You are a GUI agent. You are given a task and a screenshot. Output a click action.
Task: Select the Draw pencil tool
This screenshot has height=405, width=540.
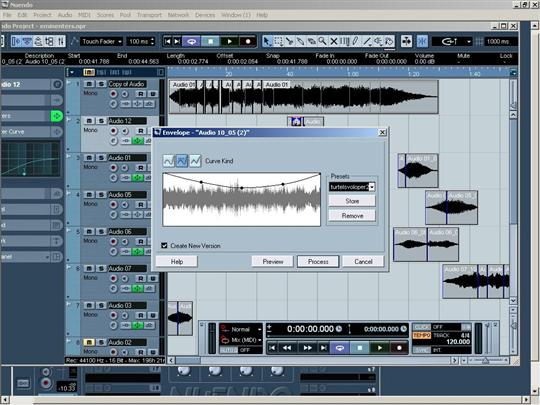point(356,41)
